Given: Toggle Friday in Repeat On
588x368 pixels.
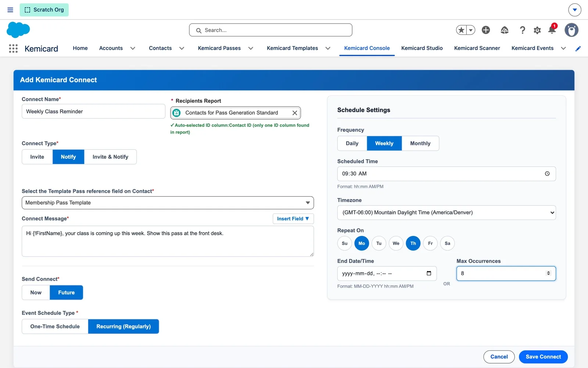Looking at the screenshot, I should point(430,243).
